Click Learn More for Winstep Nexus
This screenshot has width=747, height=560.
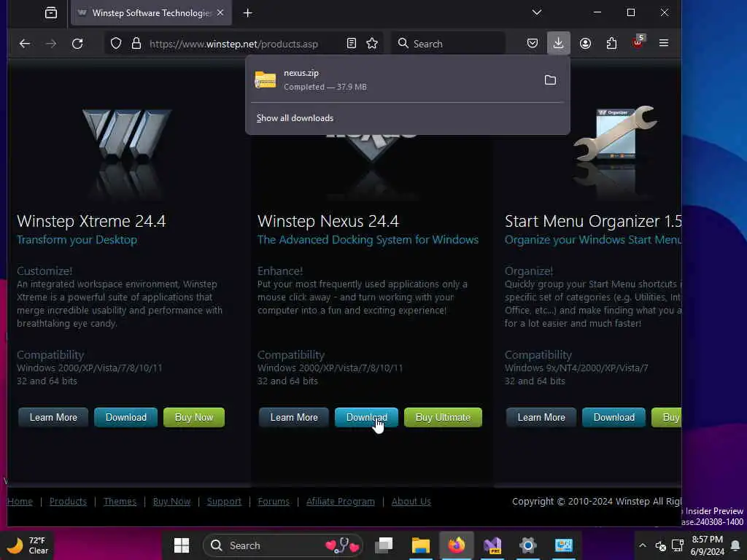[294, 418]
